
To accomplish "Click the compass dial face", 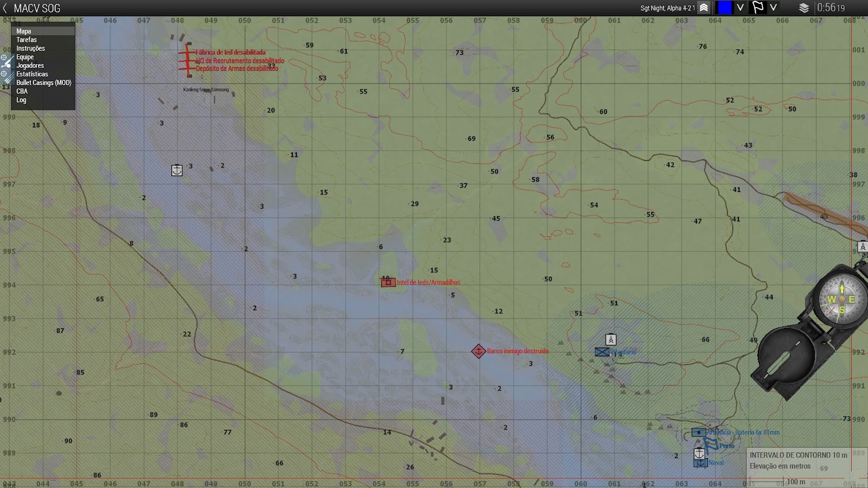I will (x=841, y=299).
